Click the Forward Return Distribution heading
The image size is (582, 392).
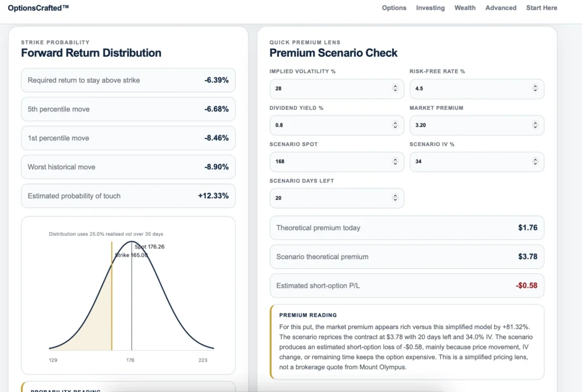(91, 53)
